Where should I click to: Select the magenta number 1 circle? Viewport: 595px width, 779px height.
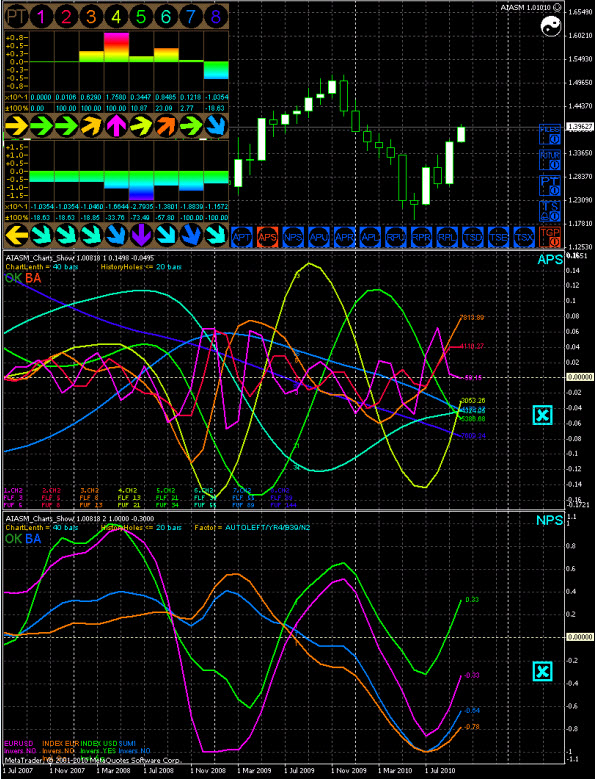(x=41, y=17)
